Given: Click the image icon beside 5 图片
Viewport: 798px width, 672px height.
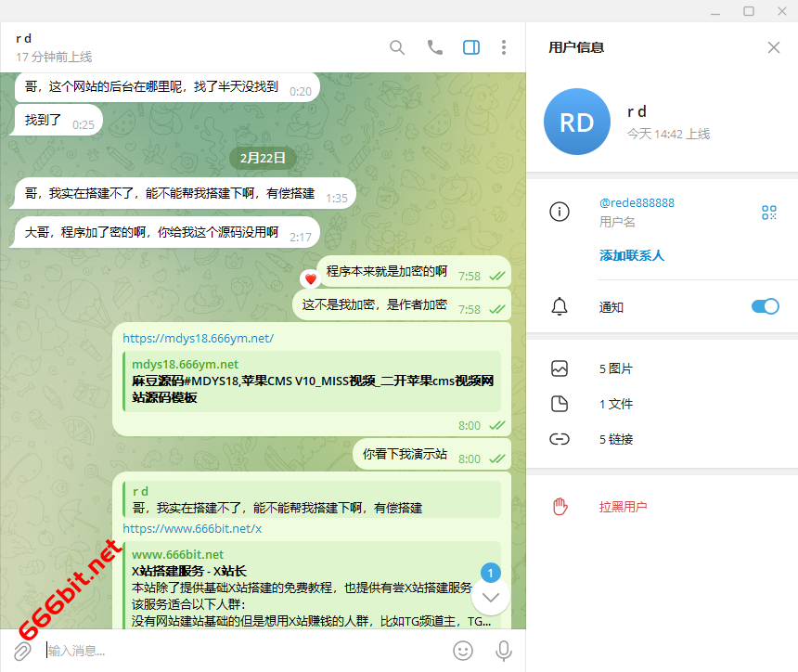Looking at the screenshot, I should [x=560, y=368].
